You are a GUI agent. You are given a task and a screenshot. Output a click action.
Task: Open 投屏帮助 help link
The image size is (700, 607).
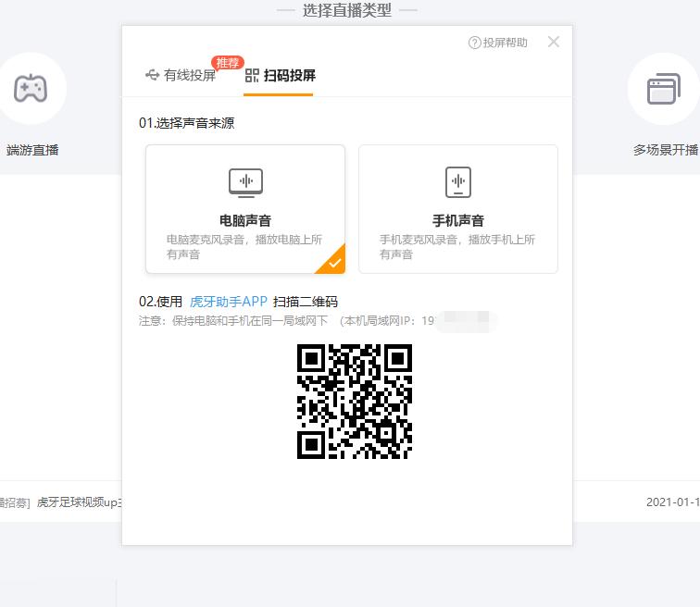coord(498,43)
